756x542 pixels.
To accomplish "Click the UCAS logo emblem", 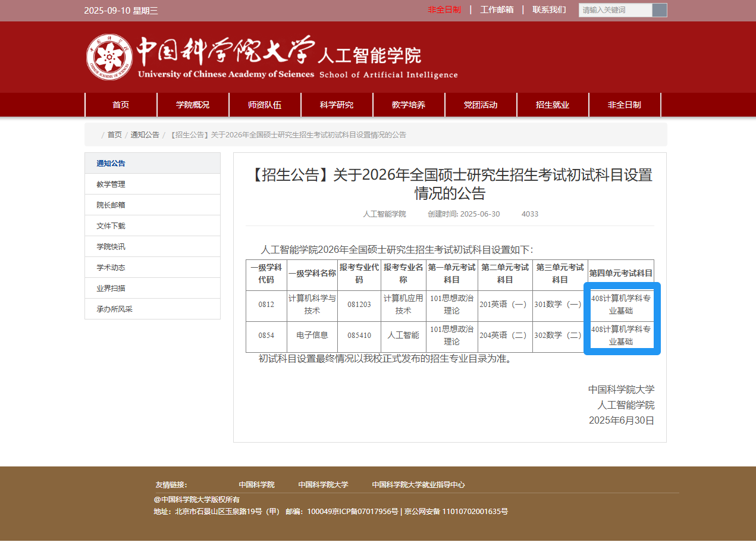I will 109,57.
